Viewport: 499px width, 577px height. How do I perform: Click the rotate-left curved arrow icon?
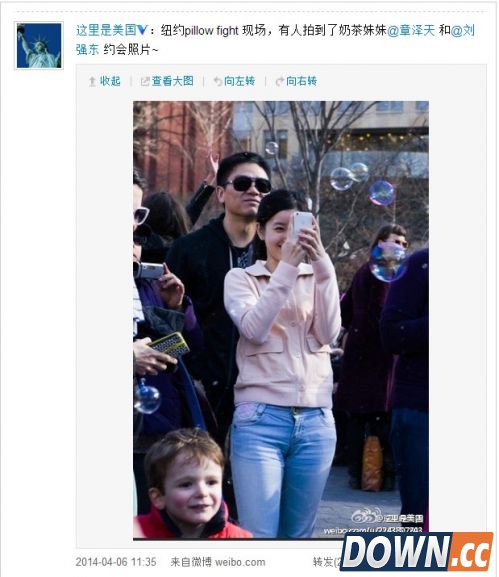click(218, 81)
